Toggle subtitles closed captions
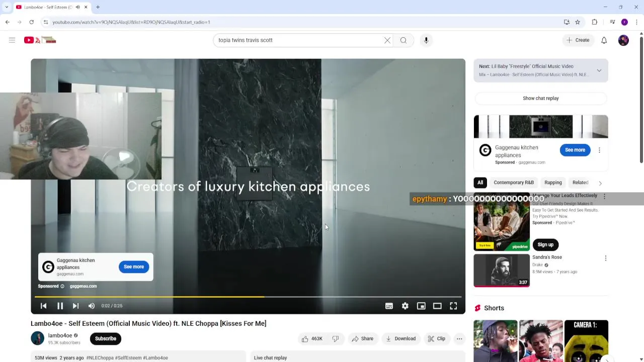The width and height of the screenshot is (644, 362). click(x=389, y=306)
